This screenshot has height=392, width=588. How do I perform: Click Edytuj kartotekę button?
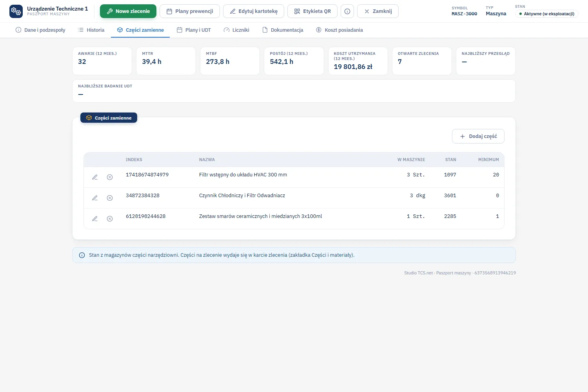254,11
